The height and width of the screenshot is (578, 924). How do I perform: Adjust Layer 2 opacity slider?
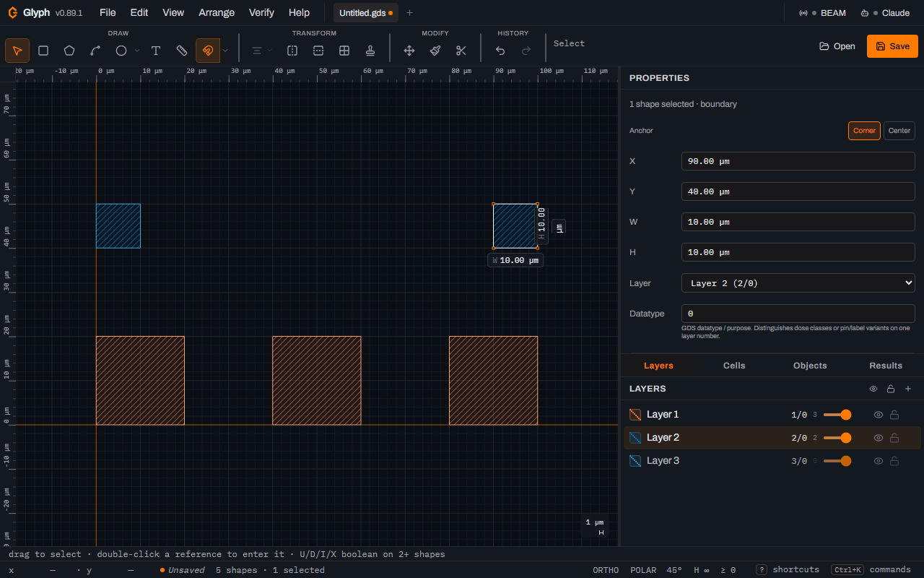tap(837, 438)
